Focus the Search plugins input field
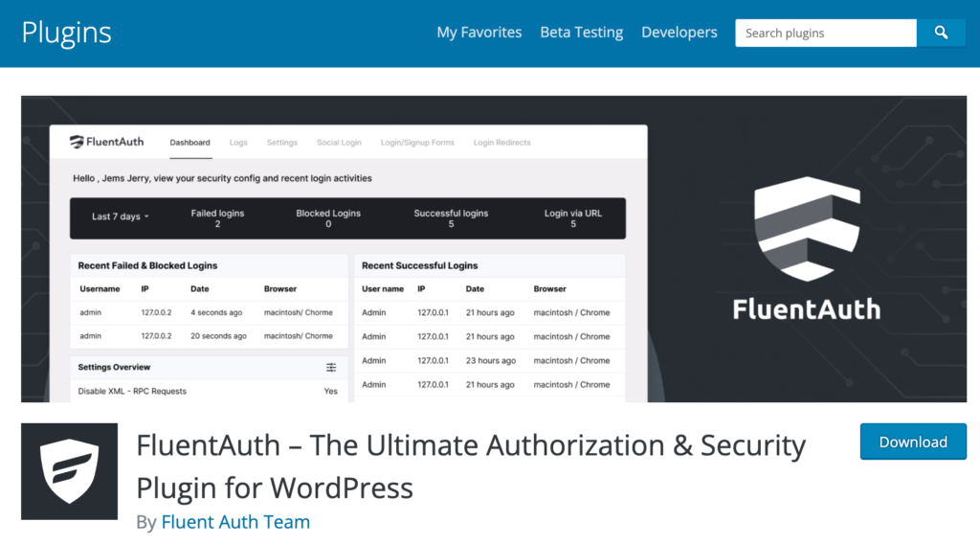The image size is (980, 545). point(826,34)
